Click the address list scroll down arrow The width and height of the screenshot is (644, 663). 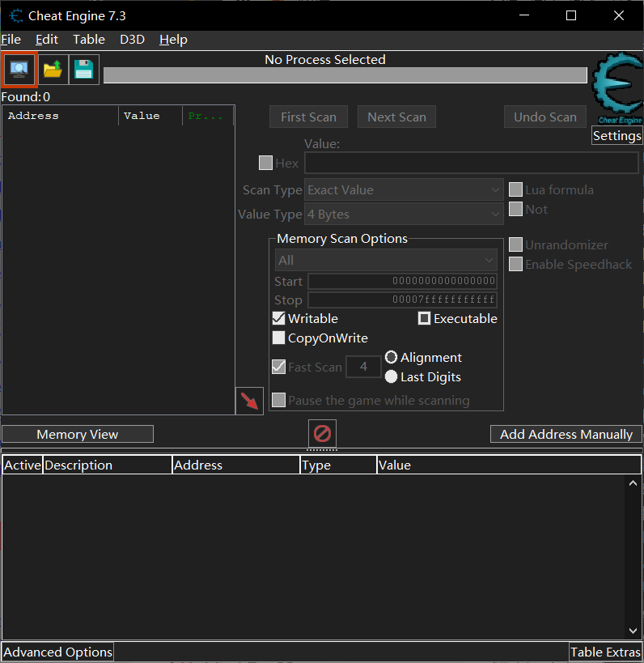[633, 631]
